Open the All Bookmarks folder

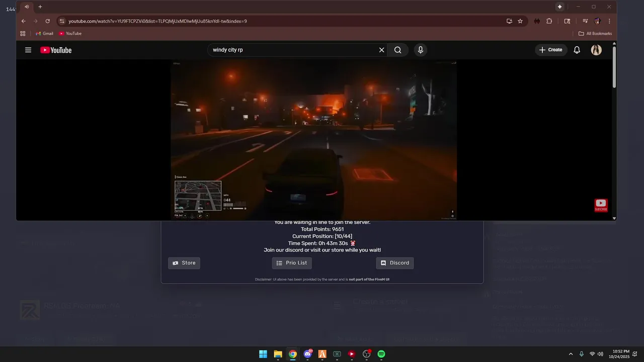[x=595, y=33]
